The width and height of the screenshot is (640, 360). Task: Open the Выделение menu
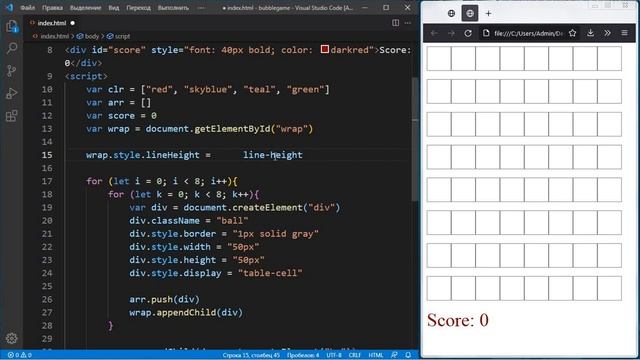tap(85, 7)
